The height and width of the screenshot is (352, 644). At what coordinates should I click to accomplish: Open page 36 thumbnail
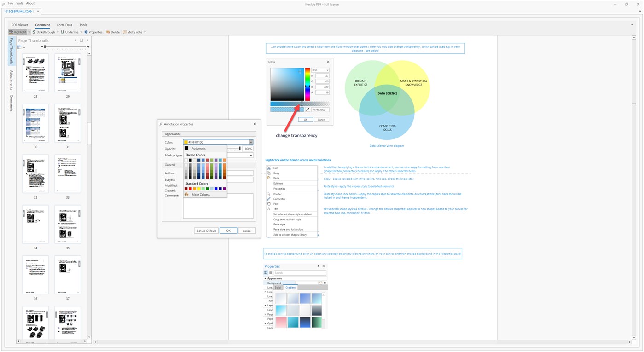click(35, 275)
